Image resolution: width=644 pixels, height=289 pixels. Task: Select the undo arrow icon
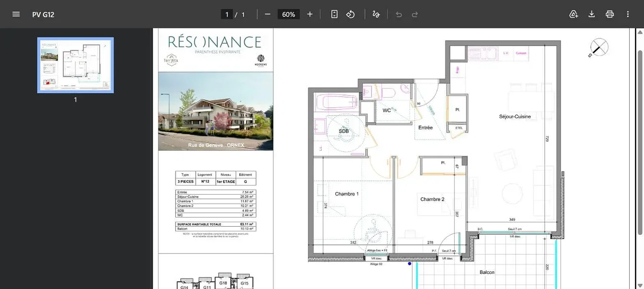pyautogui.click(x=398, y=14)
